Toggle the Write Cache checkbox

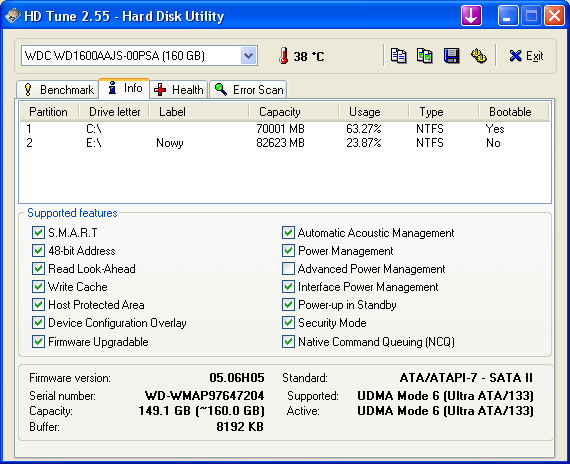click(38, 287)
